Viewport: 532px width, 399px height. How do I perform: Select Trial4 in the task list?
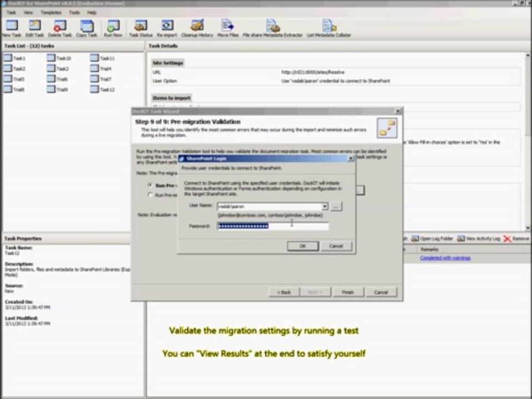[x=101, y=69]
